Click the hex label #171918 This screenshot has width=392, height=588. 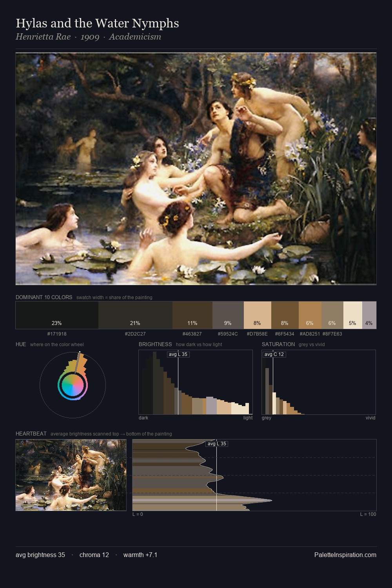tap(57, 334)
